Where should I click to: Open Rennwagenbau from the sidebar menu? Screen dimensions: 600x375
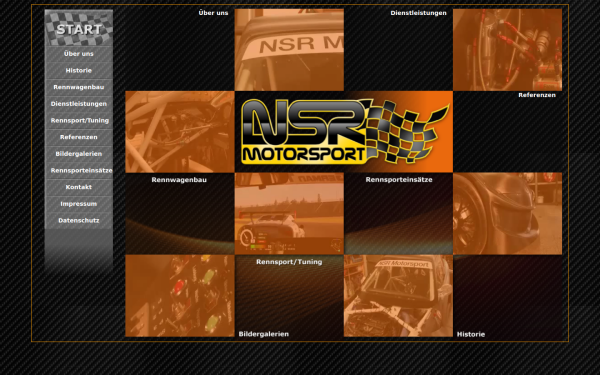pos(79,87)
